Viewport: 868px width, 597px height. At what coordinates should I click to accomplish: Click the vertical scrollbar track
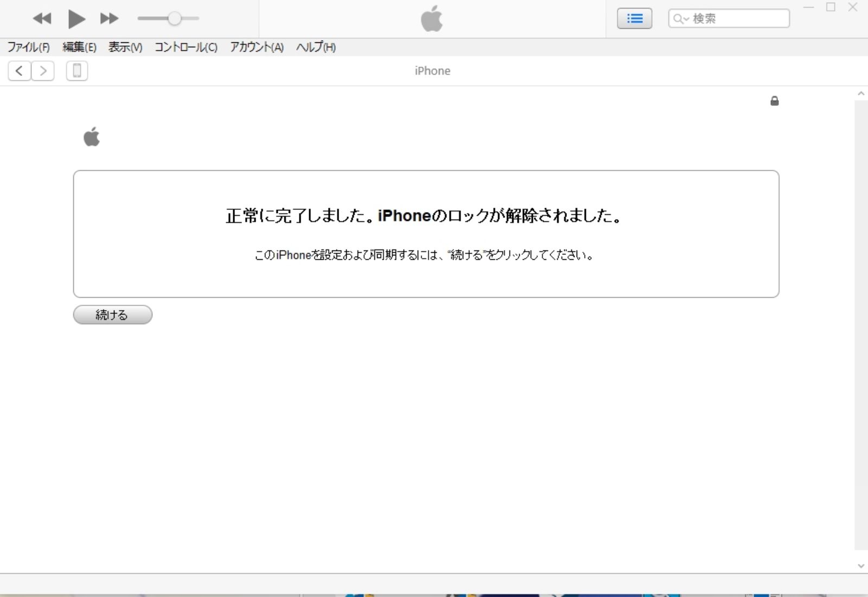point(861,325)
